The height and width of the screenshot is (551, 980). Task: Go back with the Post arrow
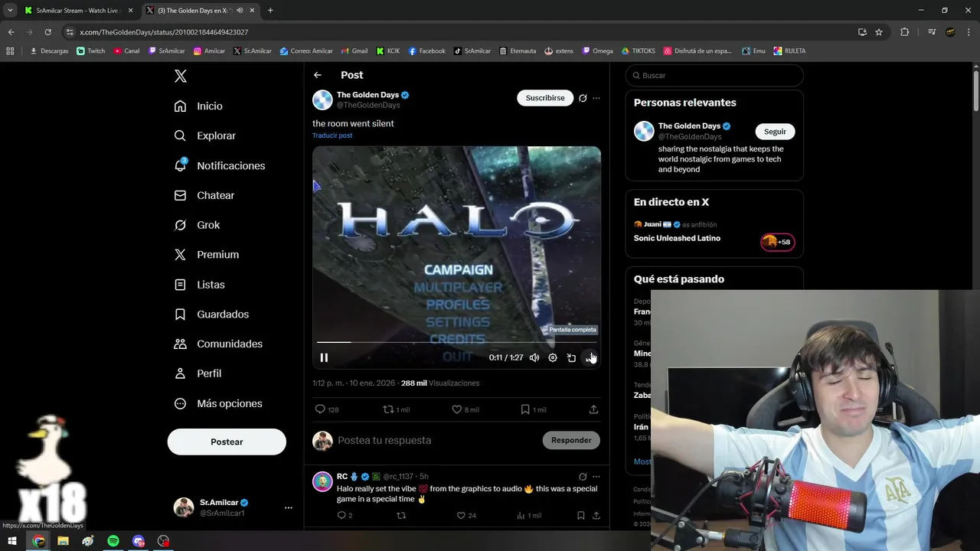318,75
